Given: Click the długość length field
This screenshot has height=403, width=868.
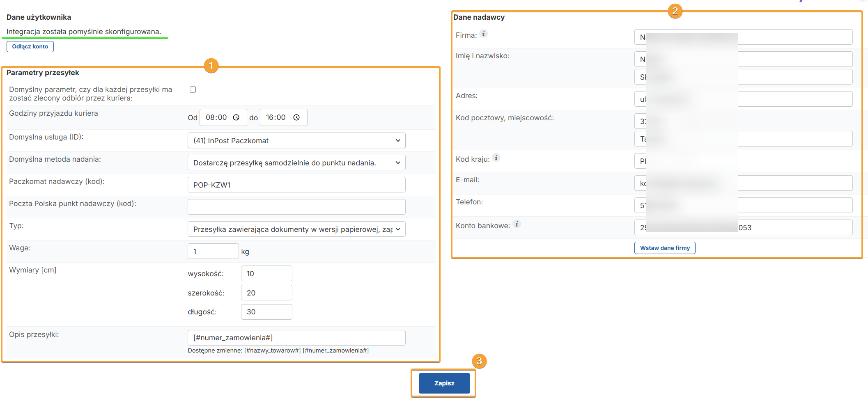Looking at the screenshot, I should tap(266, 312).
